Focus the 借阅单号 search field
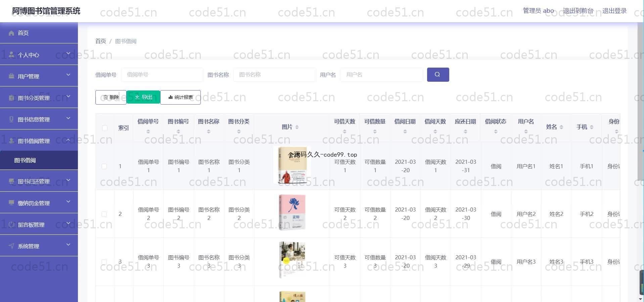This screenshot has width=644, height=302. pyautogui.click(x=162, y=75)
